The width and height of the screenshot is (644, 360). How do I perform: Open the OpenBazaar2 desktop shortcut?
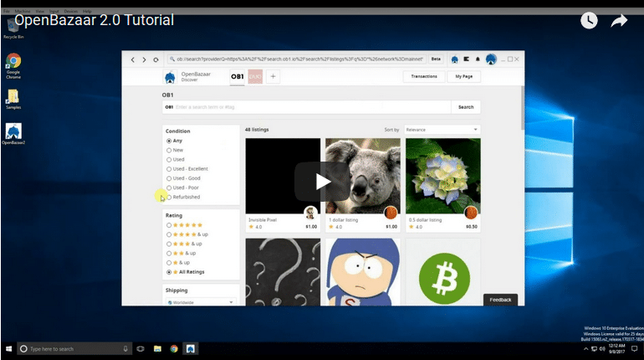[13, 132]
